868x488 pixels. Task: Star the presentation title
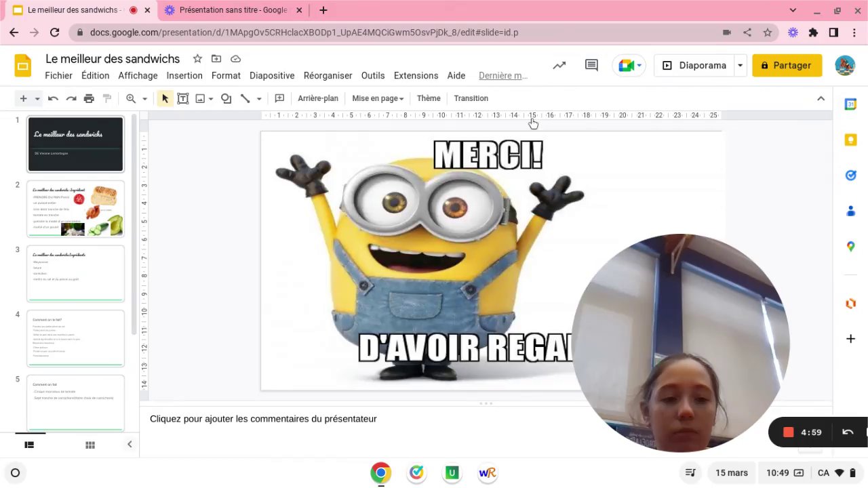[x=197, y=59]
